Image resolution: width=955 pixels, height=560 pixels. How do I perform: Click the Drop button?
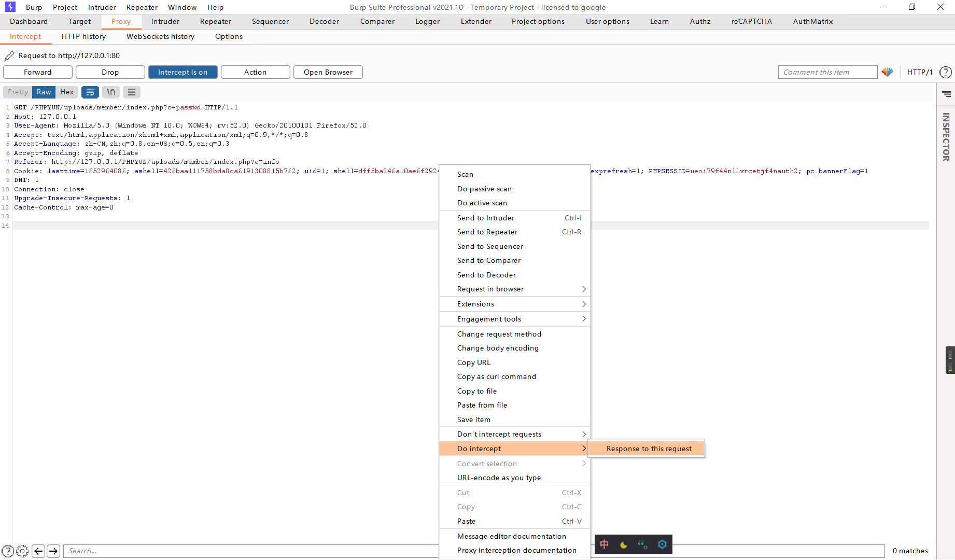coord(110,72)
